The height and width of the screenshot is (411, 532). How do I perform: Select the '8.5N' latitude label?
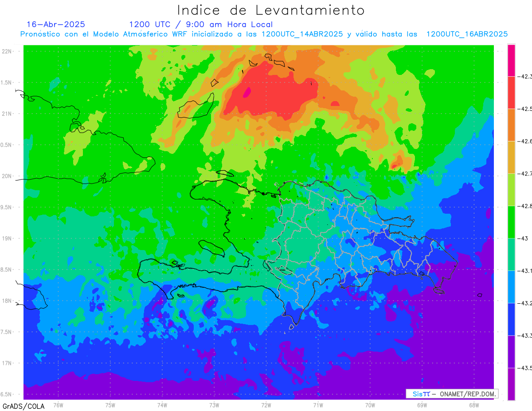7,270
